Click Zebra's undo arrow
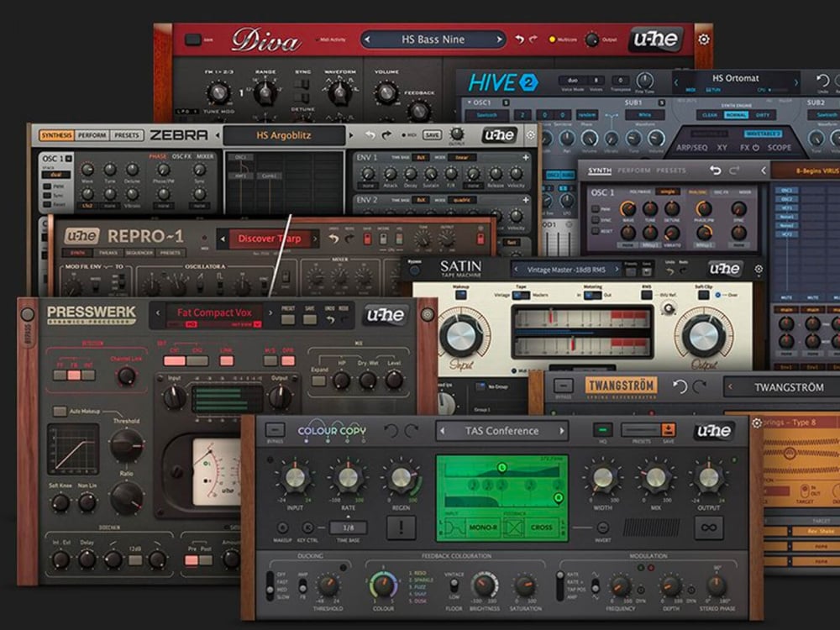 click(x=370, y=135)
